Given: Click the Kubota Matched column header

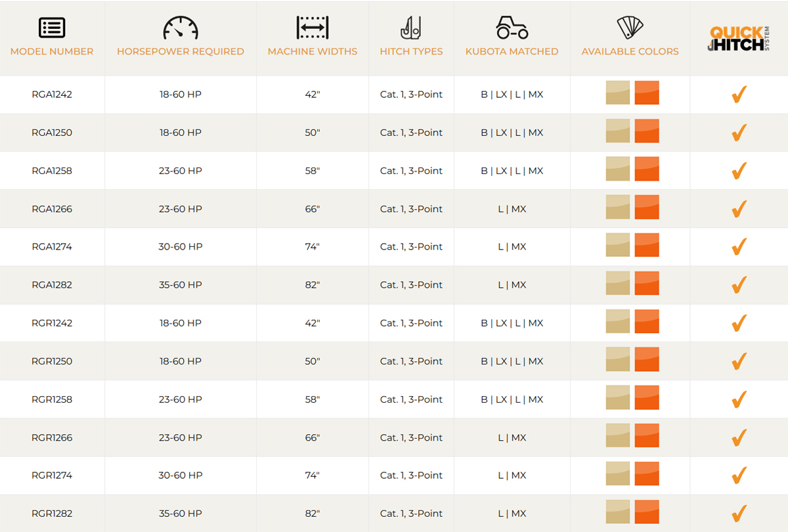Looking at the screenshot, I should (512, 51).
